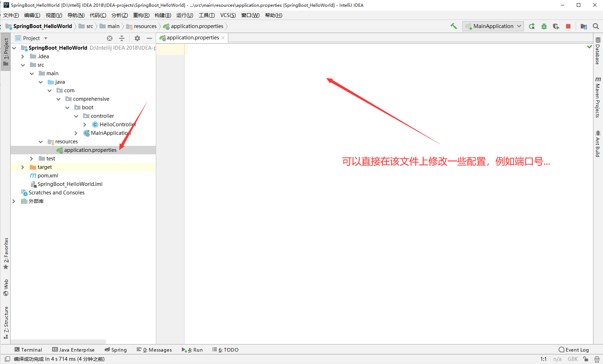This screenshot has width=603, height=364.
Task: Expand the test folder
Action: point(32,159)
